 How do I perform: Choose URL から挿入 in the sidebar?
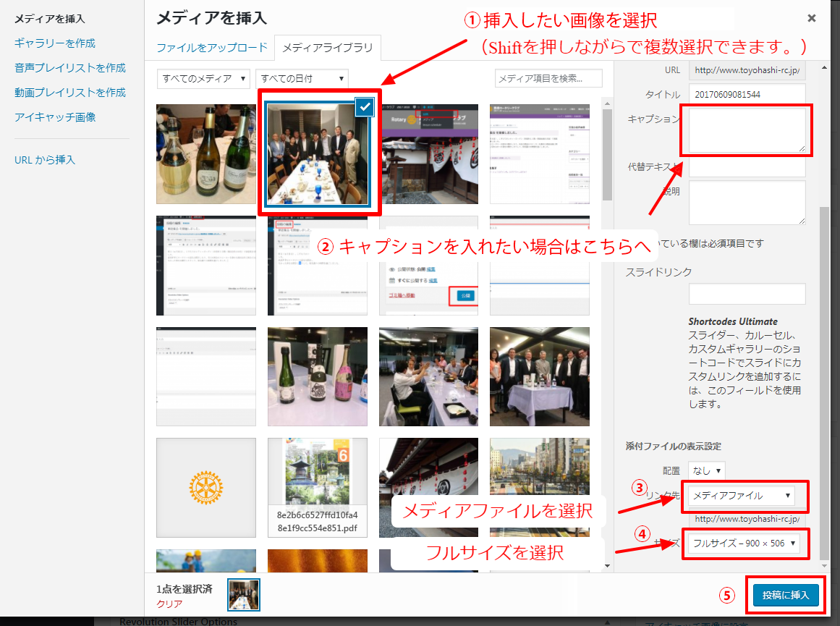pos(45,159)
